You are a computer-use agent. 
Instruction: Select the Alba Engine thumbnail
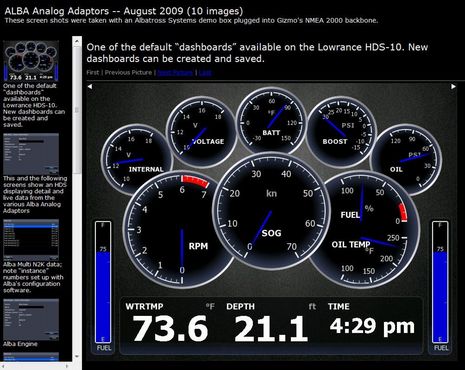click(x=31, y=319)
